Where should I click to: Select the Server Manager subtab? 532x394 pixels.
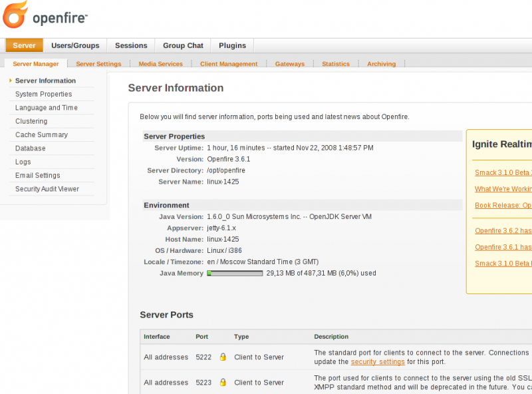click(x=36, y=64)
